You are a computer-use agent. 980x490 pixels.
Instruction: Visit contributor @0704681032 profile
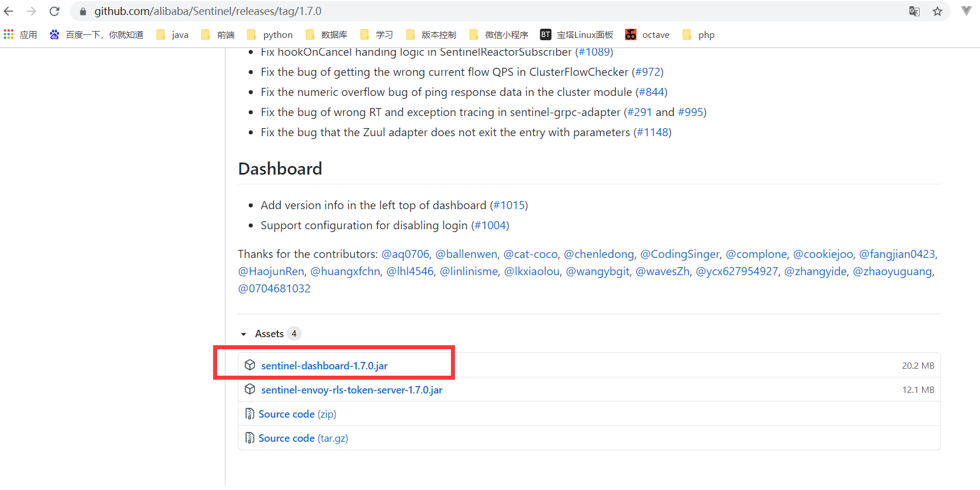click(275, 288)
